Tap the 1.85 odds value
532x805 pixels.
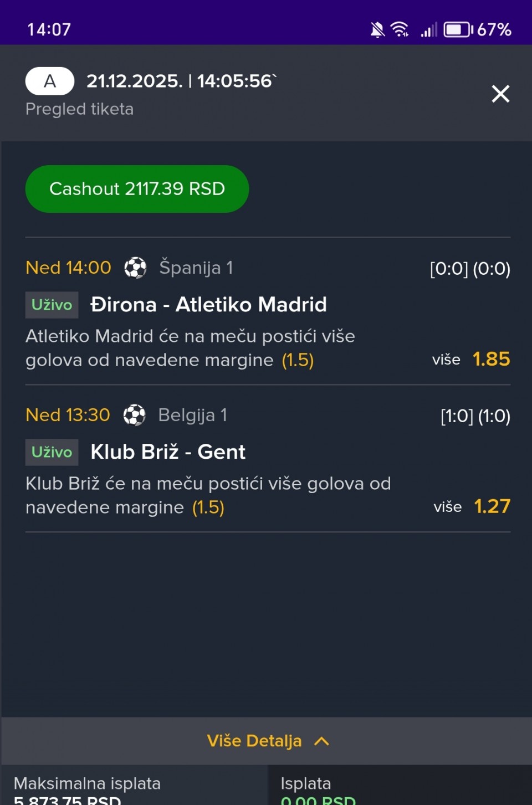(x=491, y=359)
